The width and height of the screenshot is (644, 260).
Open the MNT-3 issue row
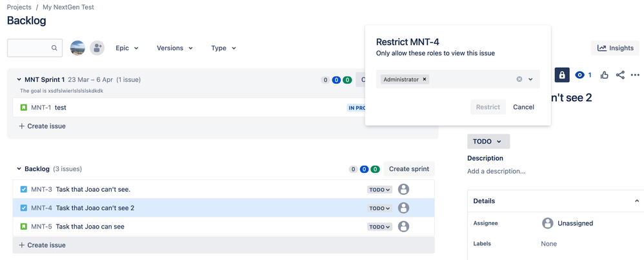point(223,189)
